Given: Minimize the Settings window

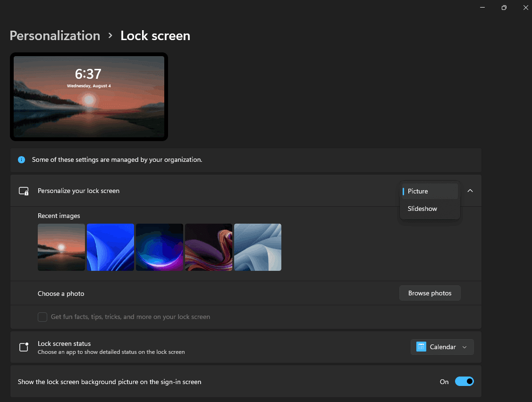Looking at the screenshot, I should 482,8.
